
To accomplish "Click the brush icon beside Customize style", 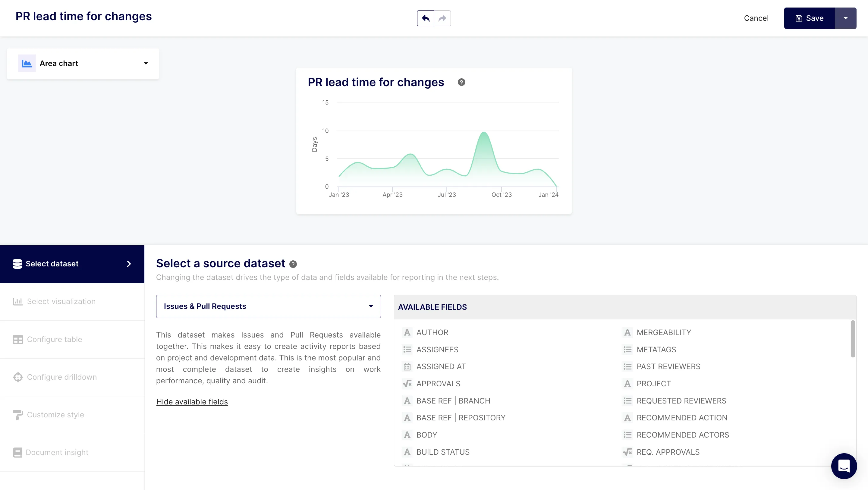I will coord(17,415).
